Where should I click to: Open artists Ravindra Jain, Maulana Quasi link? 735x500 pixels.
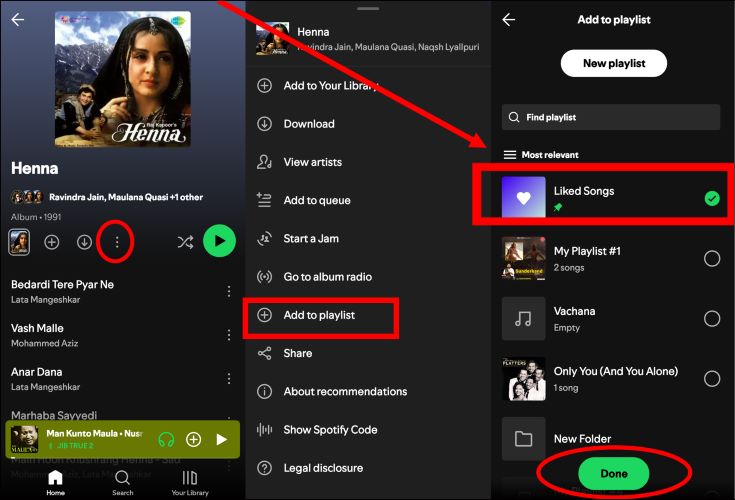click(126, 197)
